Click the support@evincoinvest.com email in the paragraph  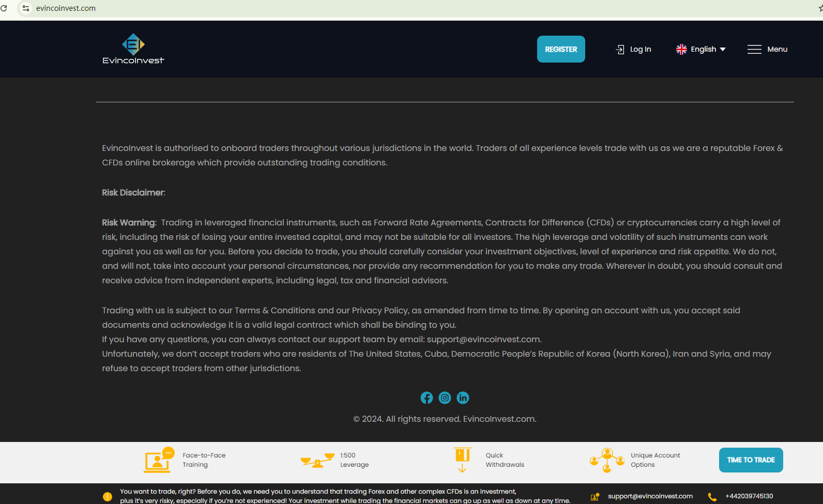pyautogui.click(x=483, y=340)
